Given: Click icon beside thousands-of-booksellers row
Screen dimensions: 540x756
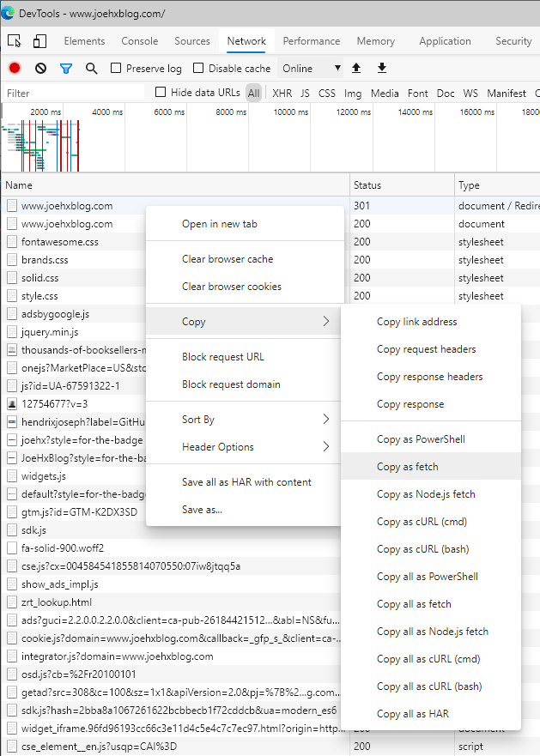Looking at the screenshot, I should pyautogui.click(x=12, y=349).
